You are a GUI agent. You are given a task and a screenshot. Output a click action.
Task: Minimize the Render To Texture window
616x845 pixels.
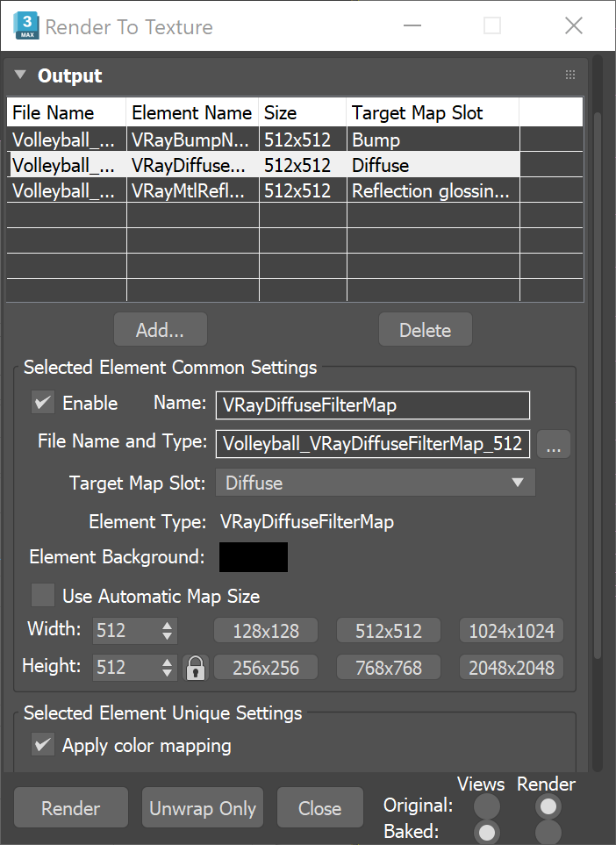coord(412,25)
